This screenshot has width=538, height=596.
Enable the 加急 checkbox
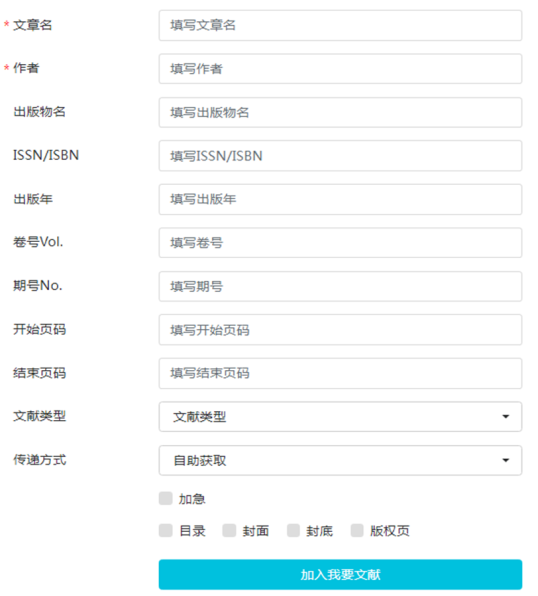[x=166, y=498]
